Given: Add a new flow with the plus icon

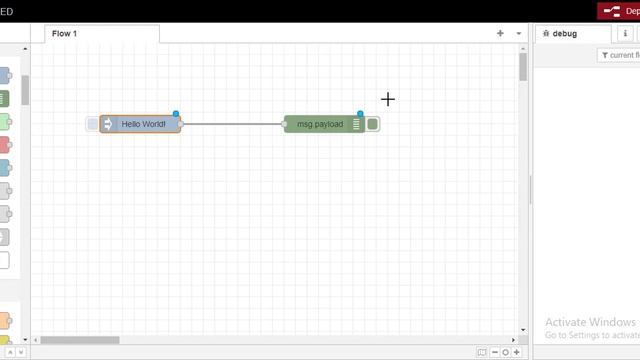Looking at the screenshot, I should 500,33.
